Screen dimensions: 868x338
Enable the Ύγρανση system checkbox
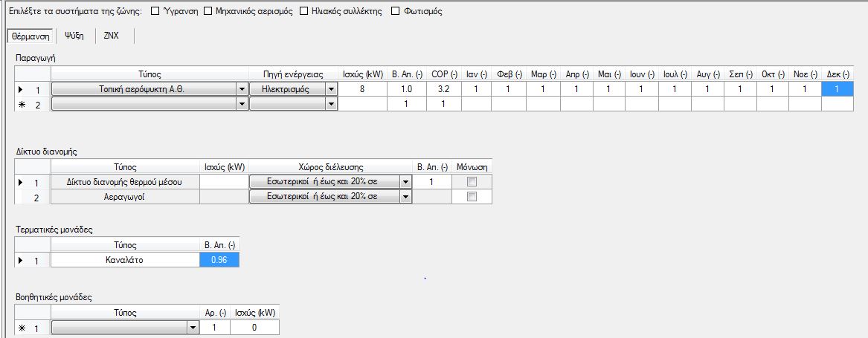[155, 11]
